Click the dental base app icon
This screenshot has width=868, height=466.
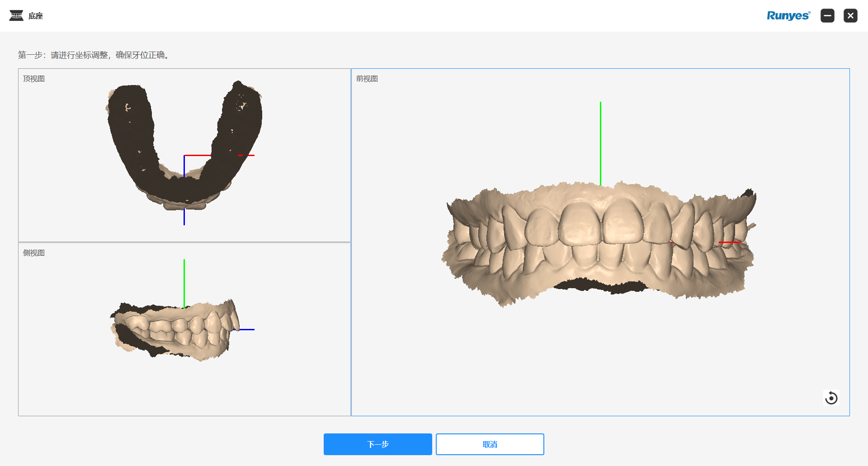(16, 16)
